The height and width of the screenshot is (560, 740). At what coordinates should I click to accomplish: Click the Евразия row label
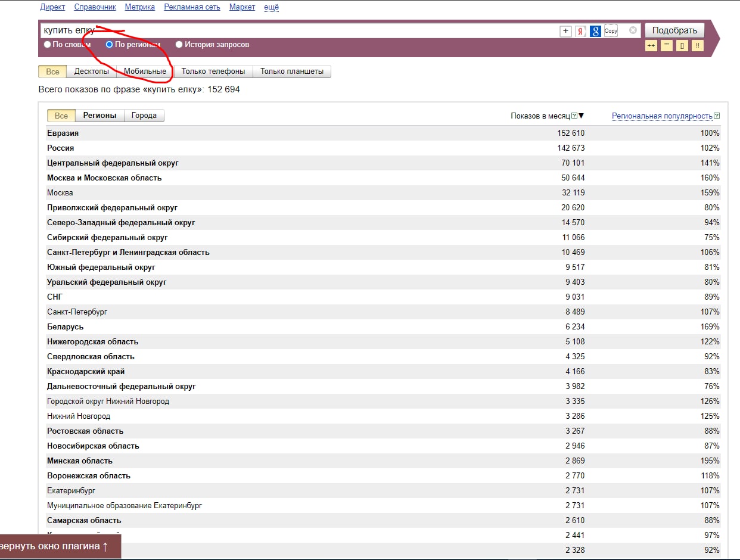63,133
